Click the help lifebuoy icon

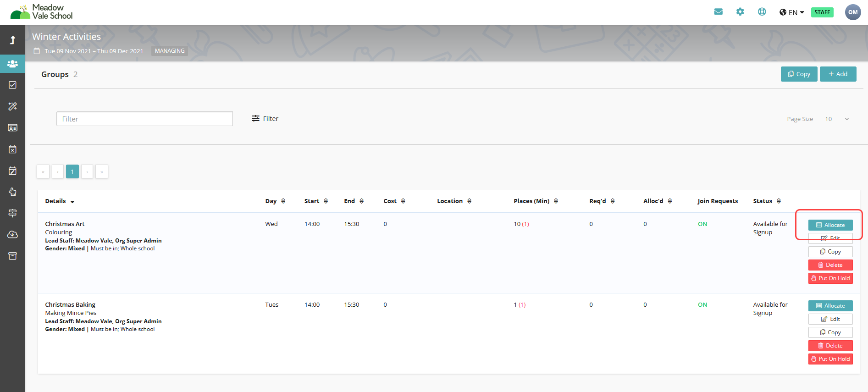[x=762, y=12]
